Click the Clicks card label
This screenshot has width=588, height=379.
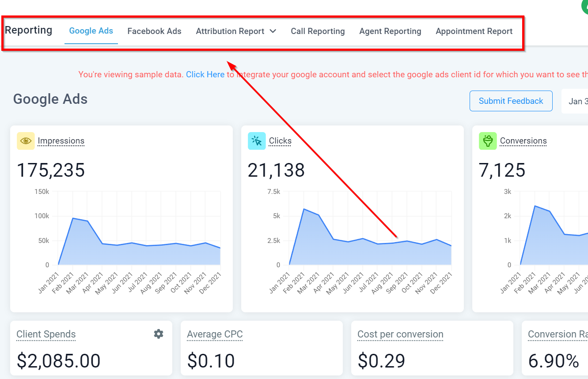pyautogui.click(x=280, y=141)
